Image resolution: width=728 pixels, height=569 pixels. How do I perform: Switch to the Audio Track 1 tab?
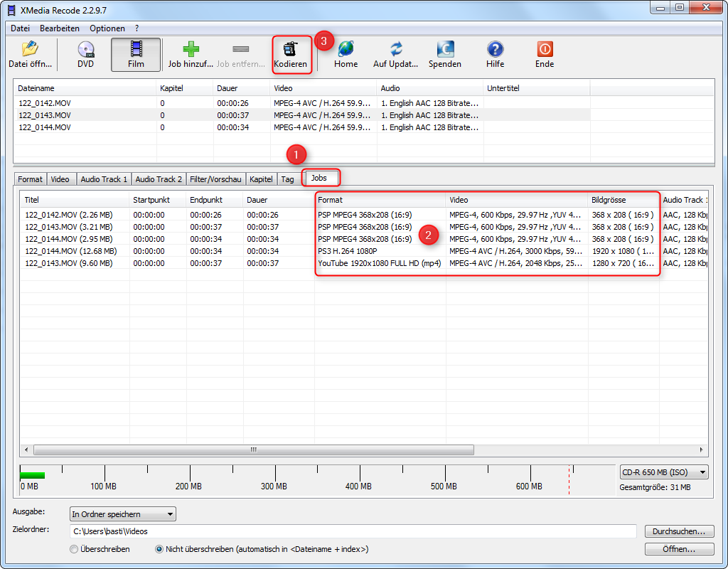point(104,179)
